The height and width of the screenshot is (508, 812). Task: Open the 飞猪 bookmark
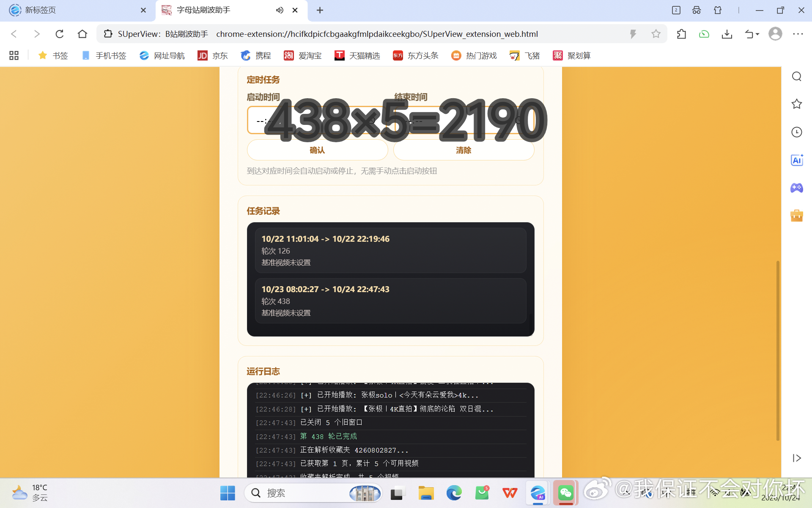coord(525,55)
